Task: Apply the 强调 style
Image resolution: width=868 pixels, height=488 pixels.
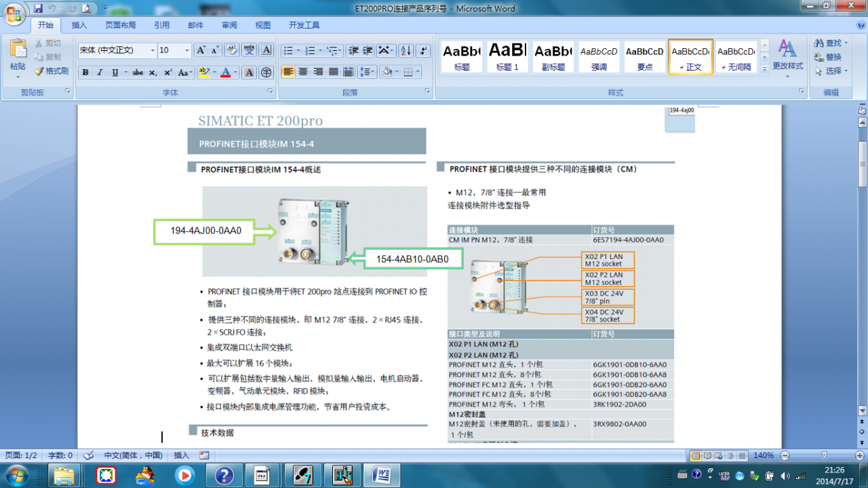Action: (x=599, y=56)
